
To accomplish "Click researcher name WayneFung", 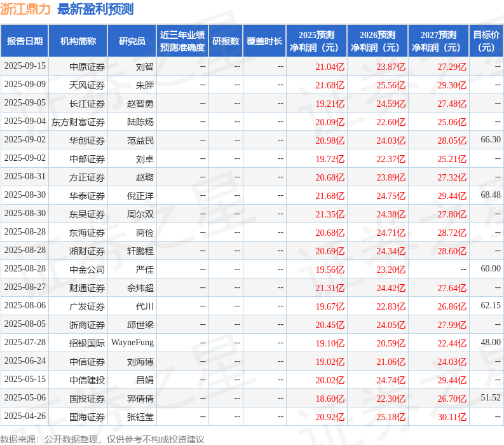I will click(132, 343).
